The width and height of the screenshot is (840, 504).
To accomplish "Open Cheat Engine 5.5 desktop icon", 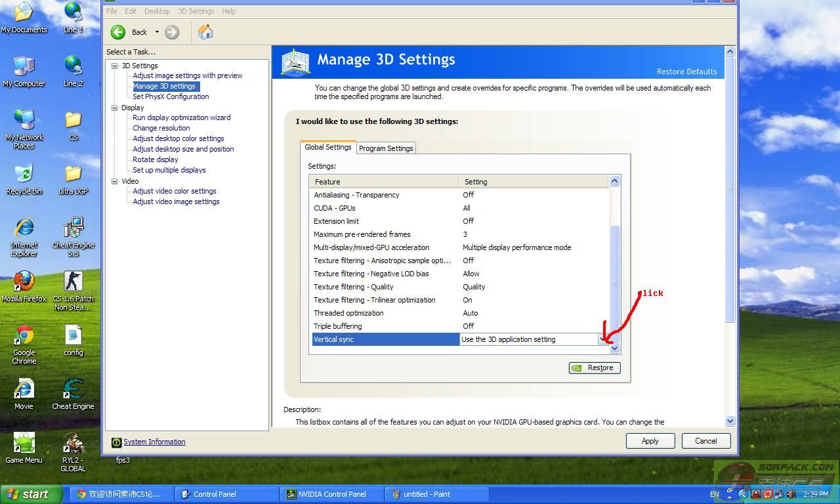I will click(73, 229).
